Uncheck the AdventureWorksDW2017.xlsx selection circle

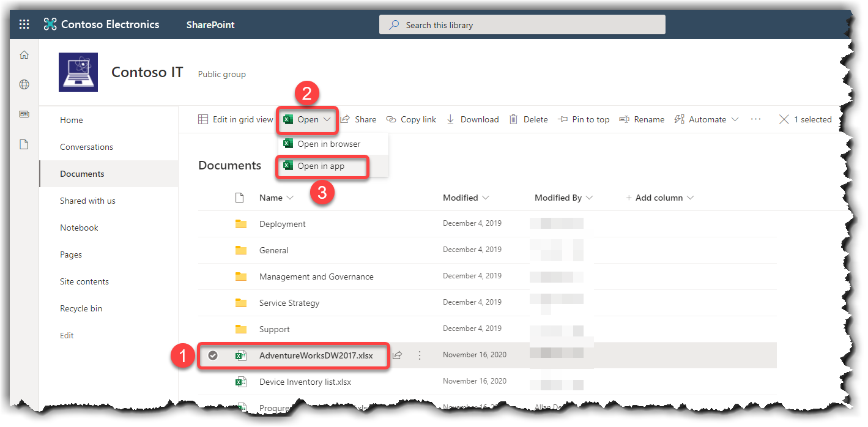pyautogui.click(x=213, y=355)
